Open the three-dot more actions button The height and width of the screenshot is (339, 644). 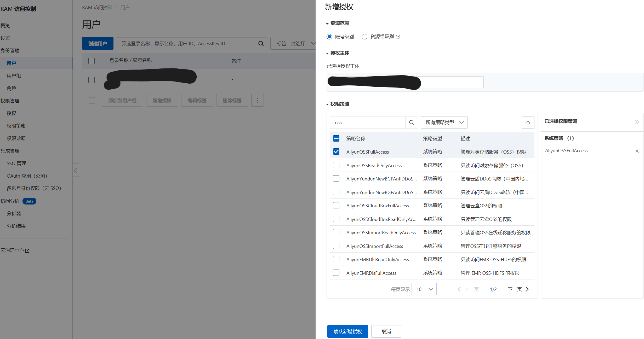click(x=257, y=100)
